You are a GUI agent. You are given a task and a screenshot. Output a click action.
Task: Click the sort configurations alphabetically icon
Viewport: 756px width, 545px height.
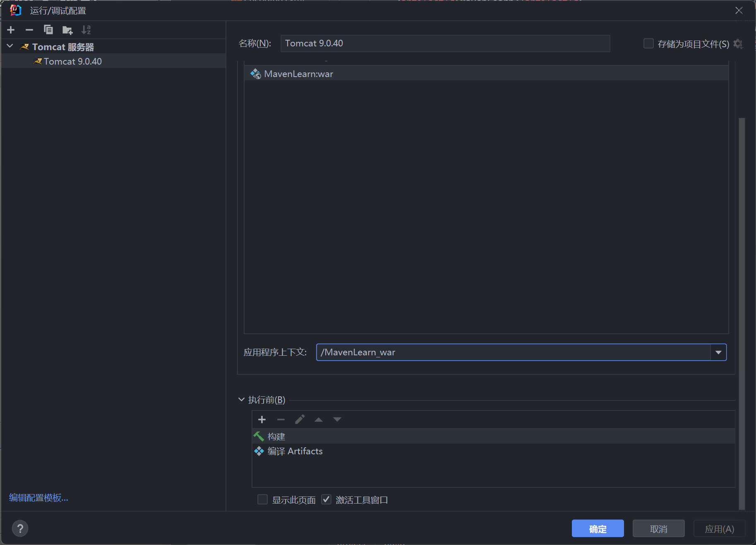click(x=86, y=30)
